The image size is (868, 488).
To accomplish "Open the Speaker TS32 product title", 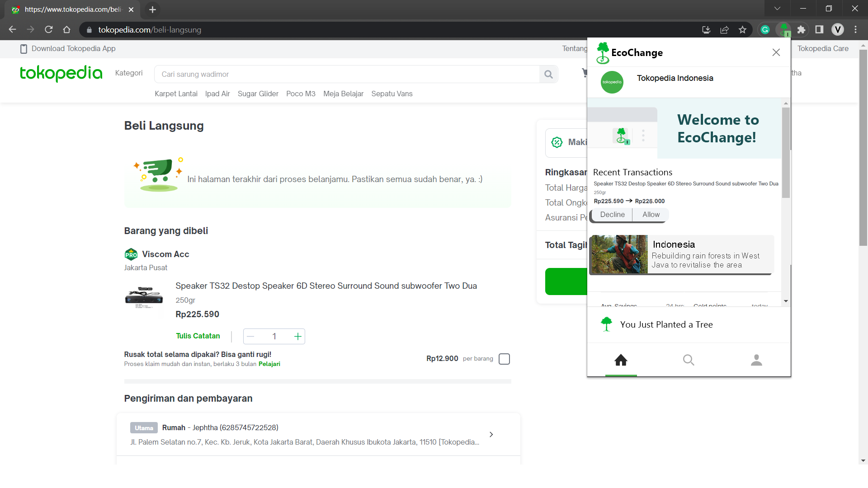I will pos(326,286).
